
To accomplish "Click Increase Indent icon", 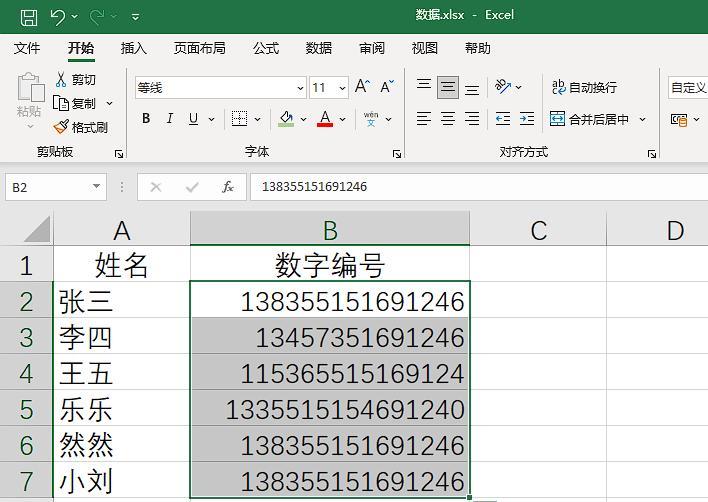I will click(x=526, y=119).
